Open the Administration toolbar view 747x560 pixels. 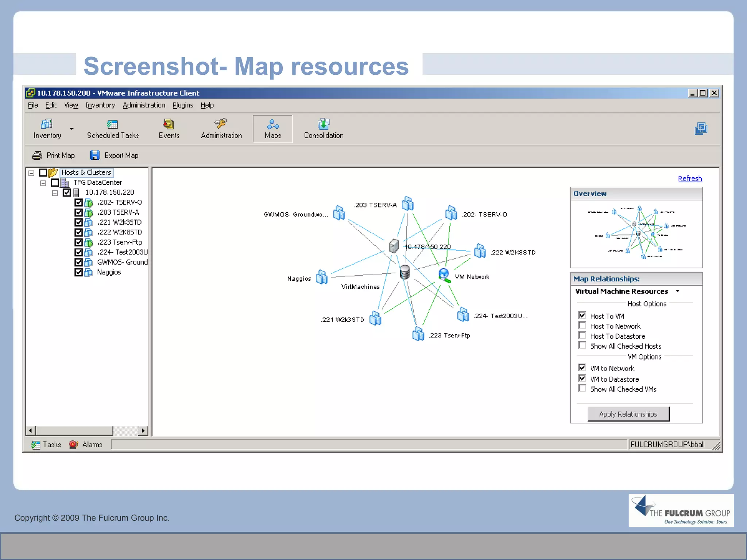[221, 129]
